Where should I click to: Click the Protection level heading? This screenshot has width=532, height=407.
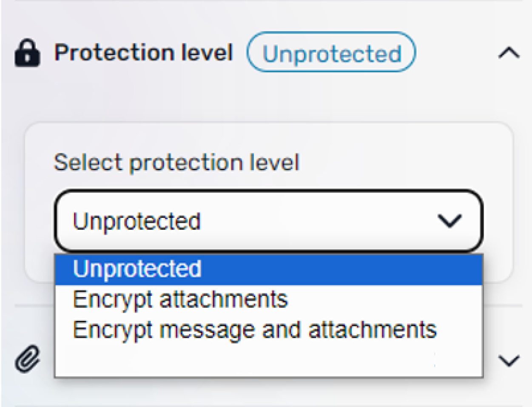[x=145, y=52]
